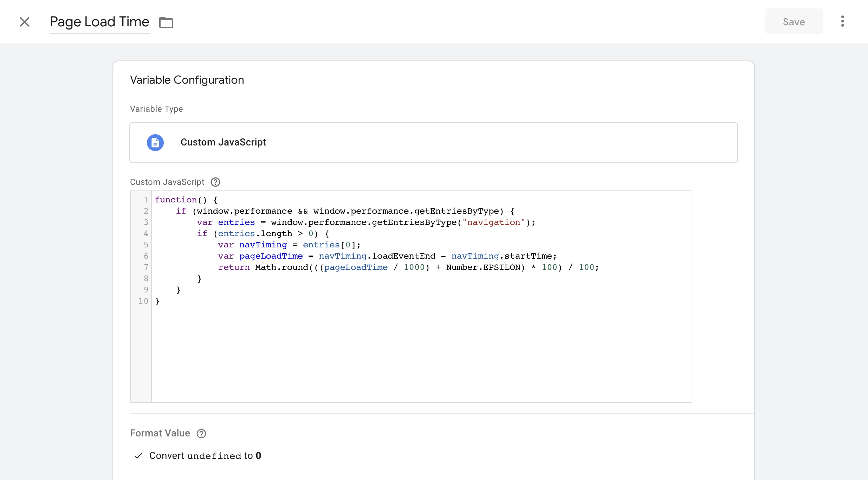Edit the Page Load Time title field
Image resolution: width=868 pixels, height=480 pixels.
[x=99, y=22]
